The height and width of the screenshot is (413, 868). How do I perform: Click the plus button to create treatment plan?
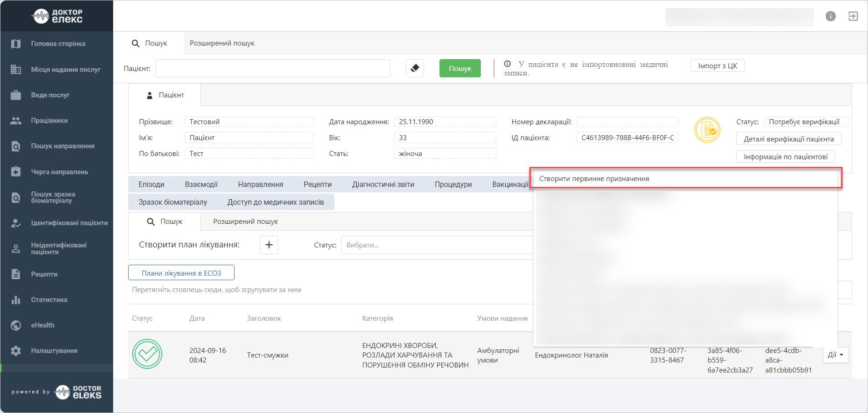269,245
